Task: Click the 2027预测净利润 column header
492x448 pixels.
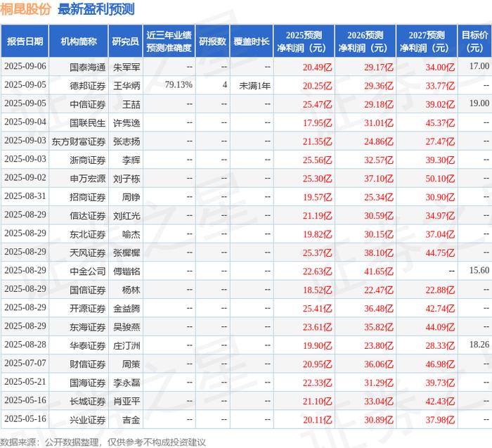Action: (427, 41)
